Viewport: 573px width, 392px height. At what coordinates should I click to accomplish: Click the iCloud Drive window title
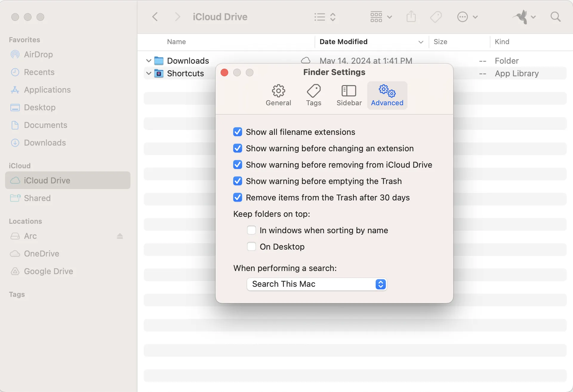coord(220,17)
